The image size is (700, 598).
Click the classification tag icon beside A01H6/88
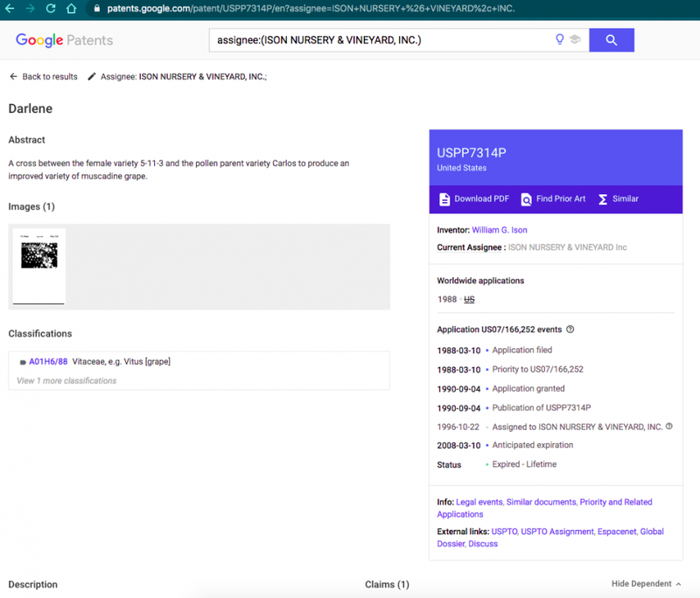(23, 362)
